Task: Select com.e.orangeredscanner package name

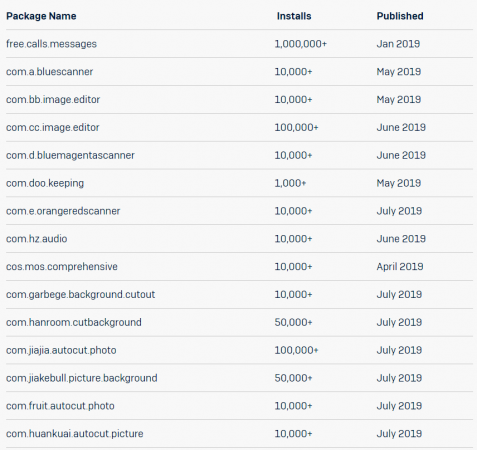Action: (x=63, y=211)
